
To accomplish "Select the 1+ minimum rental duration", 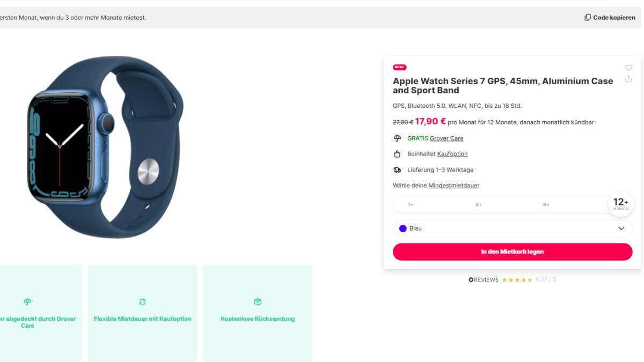I will click(410, 204).
